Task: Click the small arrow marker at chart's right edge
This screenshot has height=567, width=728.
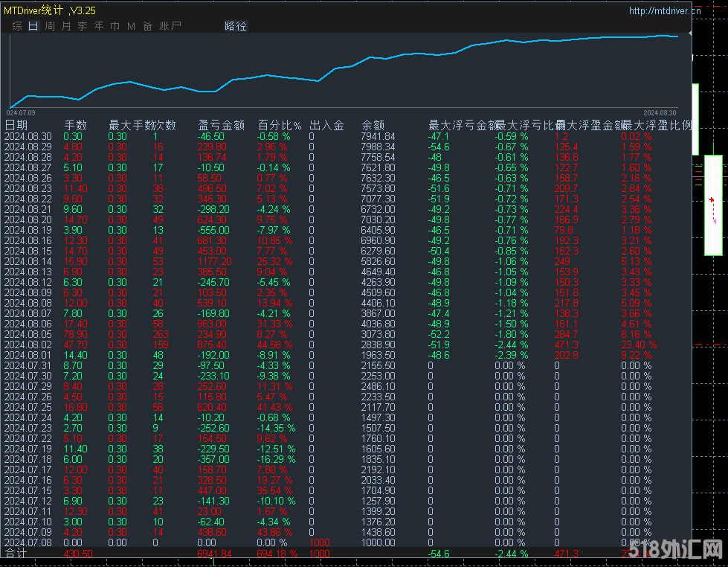Action: pyautogui.click(x=691, y=33)
